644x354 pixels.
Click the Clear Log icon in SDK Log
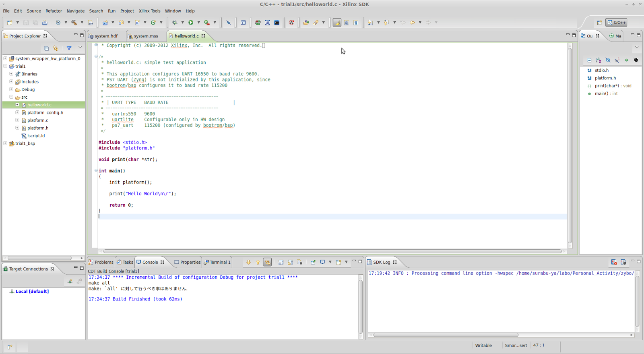614,262
